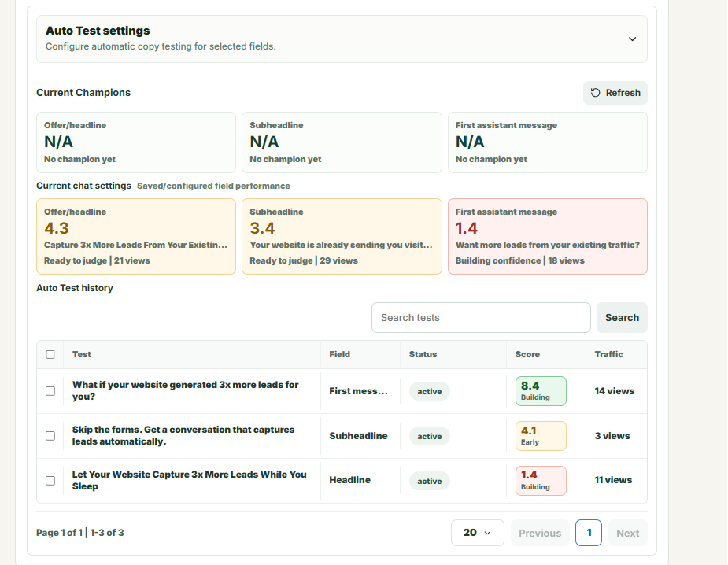Click the green 8.4 Building score badge

click(x=541, y=391)
